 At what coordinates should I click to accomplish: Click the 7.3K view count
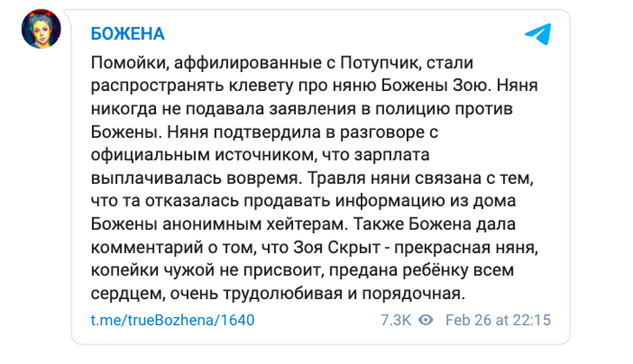395,320
